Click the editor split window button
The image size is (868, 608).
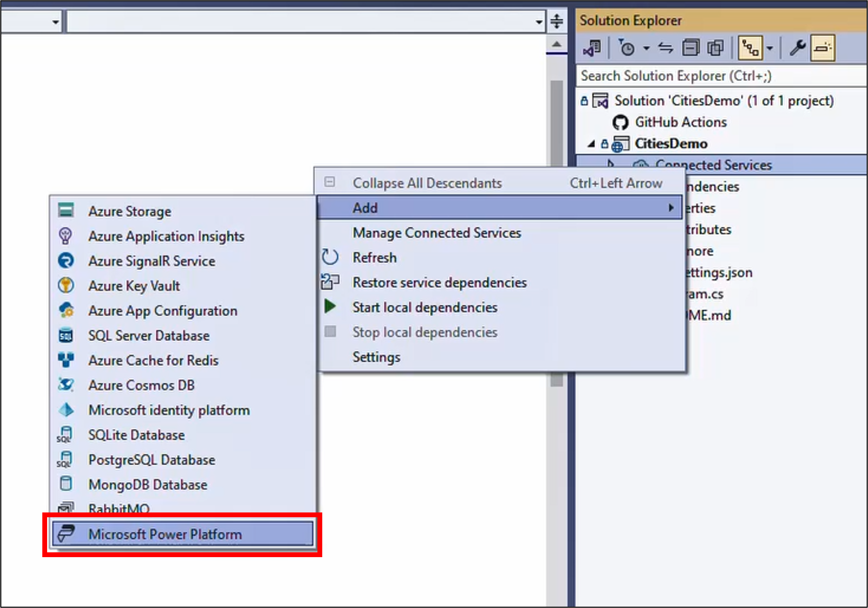pyautogui.click(x=557, y=21)
